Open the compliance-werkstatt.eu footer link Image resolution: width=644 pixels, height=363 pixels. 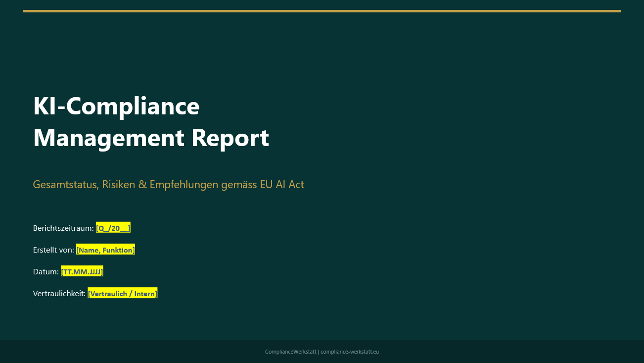click(350, 352)
